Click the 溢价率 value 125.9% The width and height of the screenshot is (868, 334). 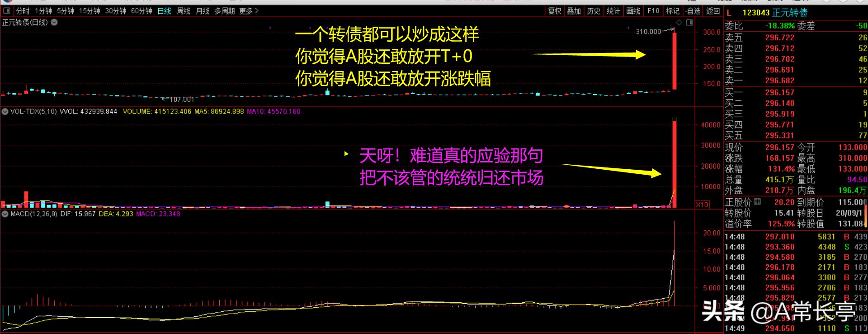coord(781,224)
